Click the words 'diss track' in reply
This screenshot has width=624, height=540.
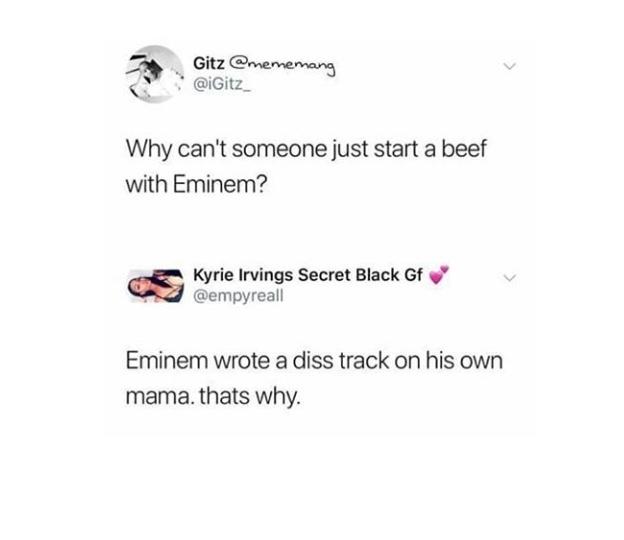coord(341,360)
